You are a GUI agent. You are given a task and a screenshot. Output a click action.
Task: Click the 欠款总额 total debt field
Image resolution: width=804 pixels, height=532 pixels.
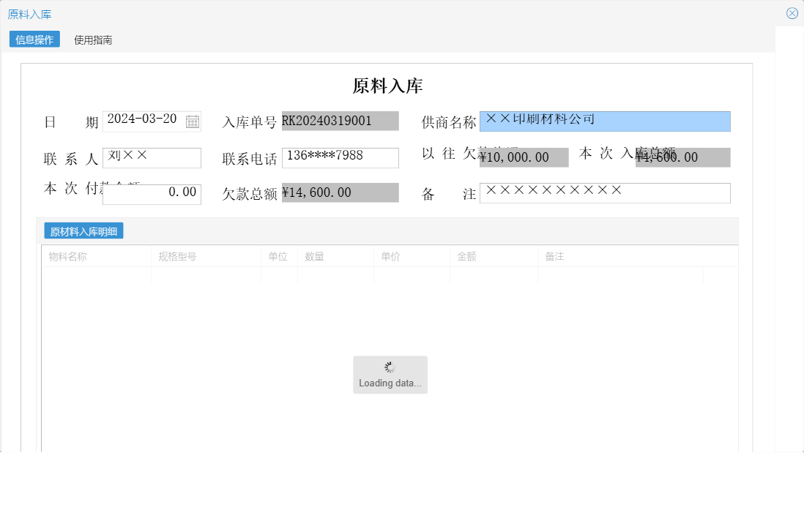pyautogui.click(x=339, y=192)
